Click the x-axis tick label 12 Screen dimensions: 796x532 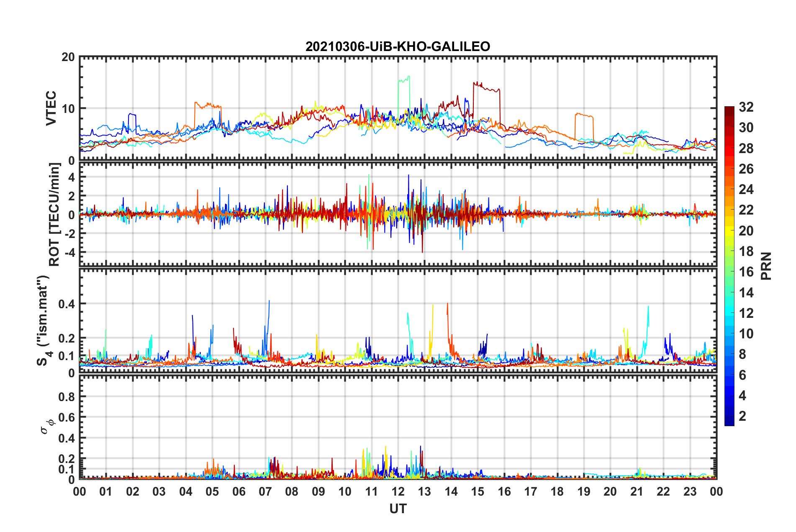coord(398,491)
